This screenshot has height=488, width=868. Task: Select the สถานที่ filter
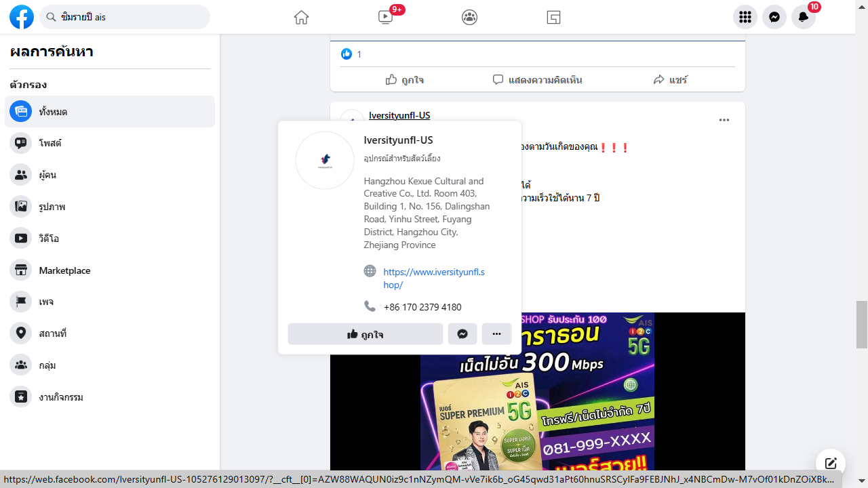pos(110,333)
